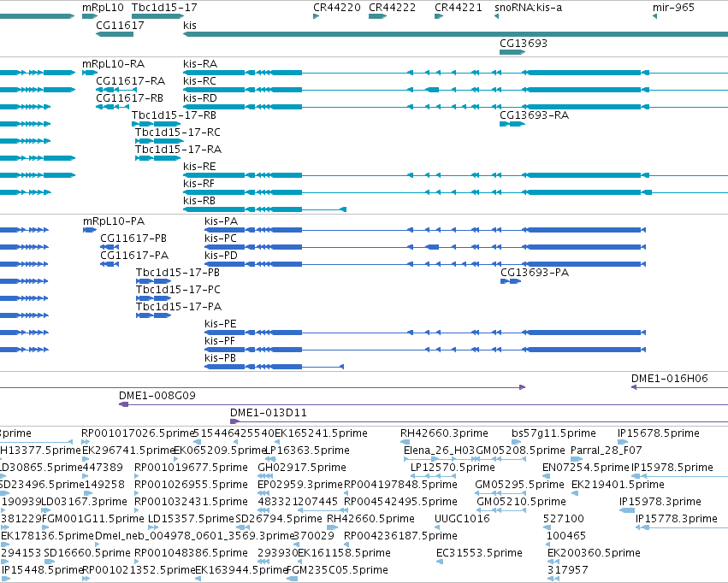The height and width of the screenshot is (583, 728).
Task: Click the DME1-008G09 clone label
Action: coord(157,395)
